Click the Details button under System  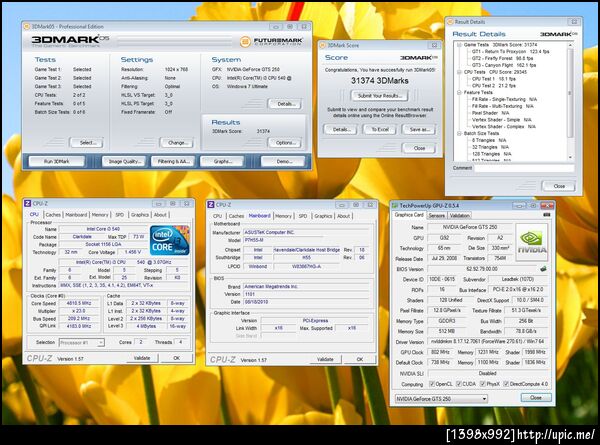pyautogui.click(x=285, y=104)
